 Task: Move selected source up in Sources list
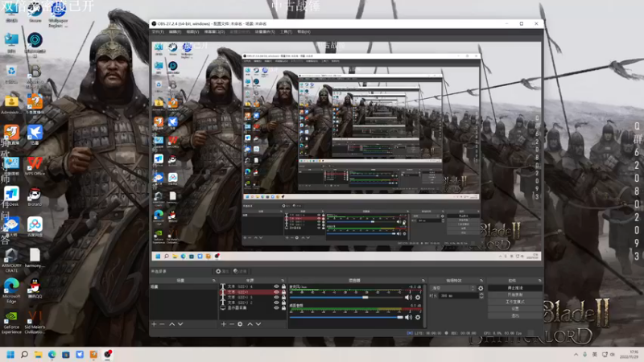tap(250, 324)
